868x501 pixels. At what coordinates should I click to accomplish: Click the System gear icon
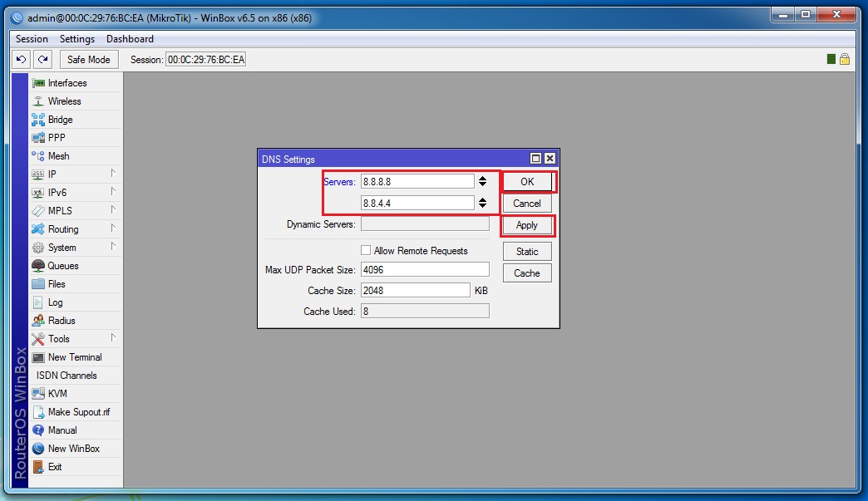point(38,248)
